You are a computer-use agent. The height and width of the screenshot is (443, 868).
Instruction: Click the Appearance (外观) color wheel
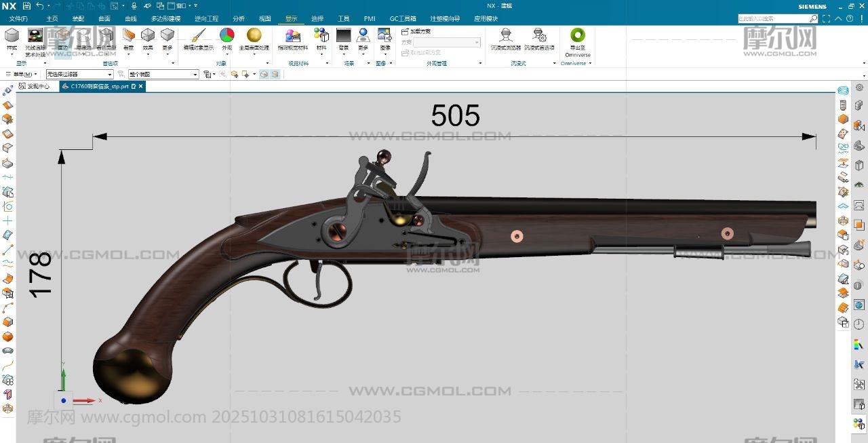tap(226, 36)
